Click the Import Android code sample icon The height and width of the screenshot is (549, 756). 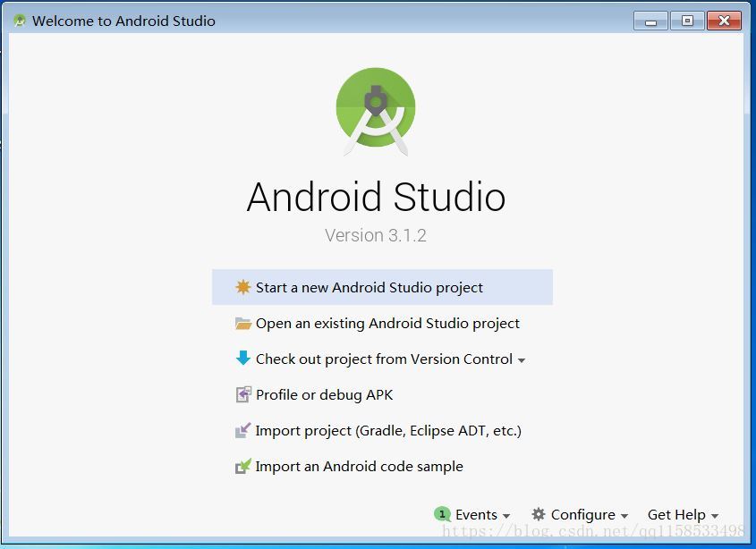(x=243, y=466)
